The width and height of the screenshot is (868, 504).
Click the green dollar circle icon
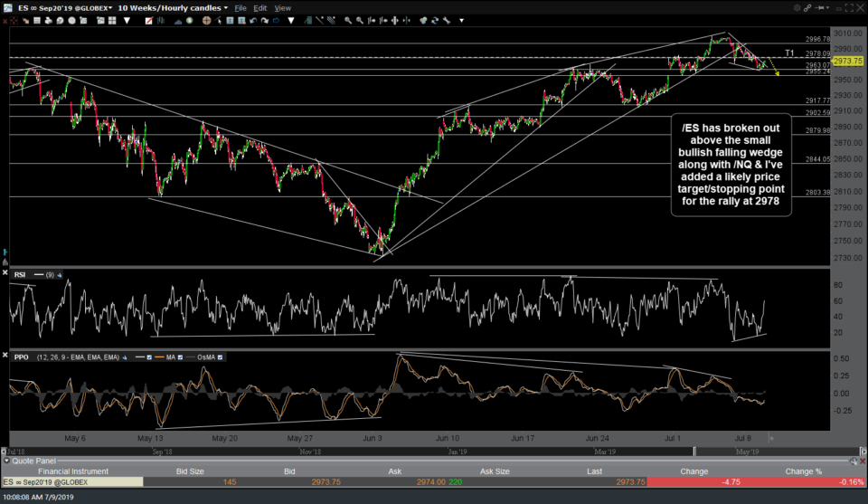[189, 21]
